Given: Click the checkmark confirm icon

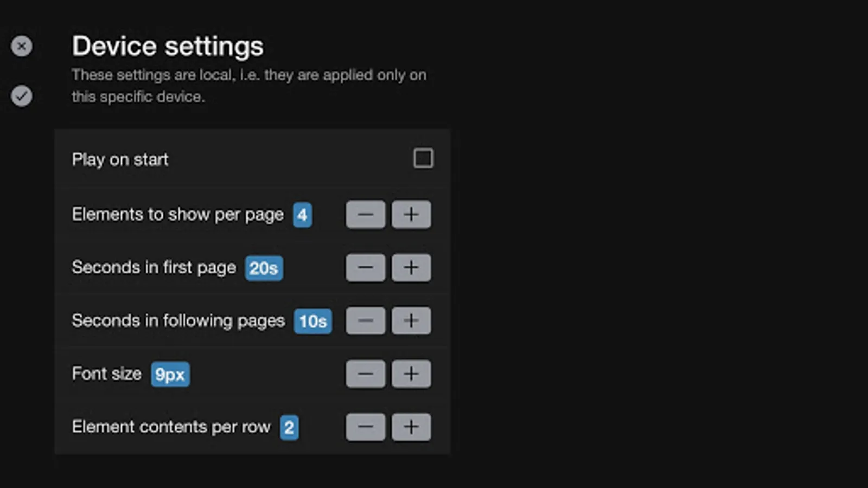Looking at the screenshot, I should click(x=22, y=96).
